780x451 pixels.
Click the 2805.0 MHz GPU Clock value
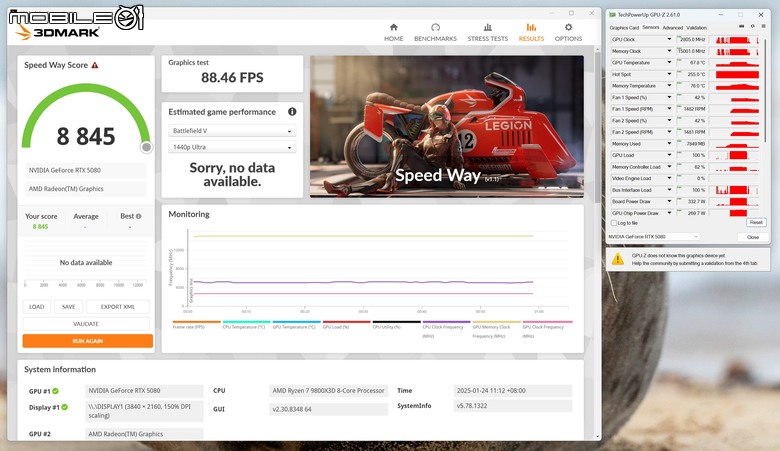[x=692, y=39]
